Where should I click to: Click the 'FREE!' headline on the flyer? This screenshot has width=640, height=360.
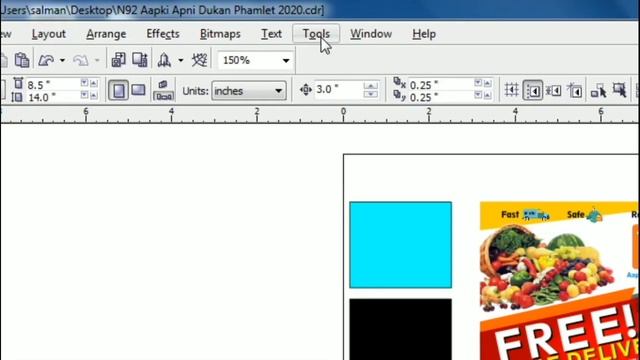tap(565, 333)
